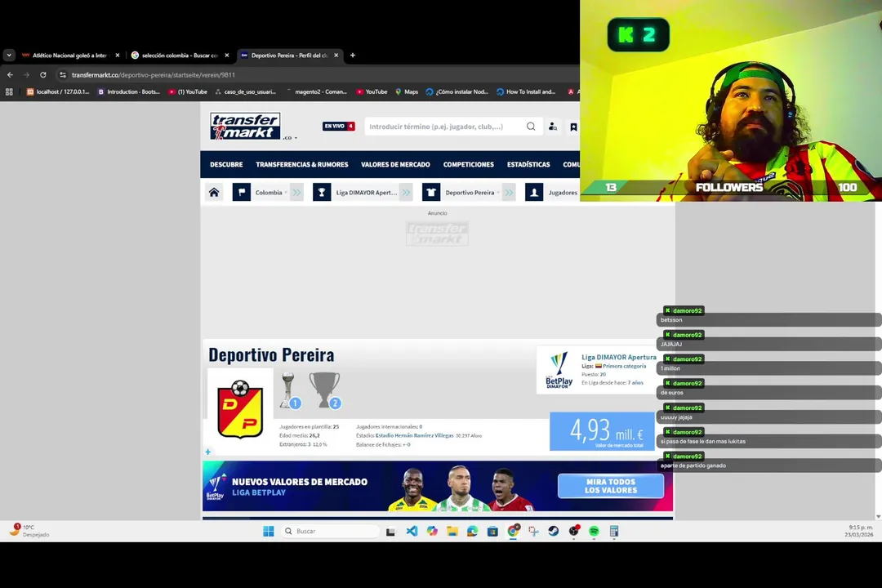
Task: Click the BetPlay DIMAYOR league logo
Action: (559, 370)
